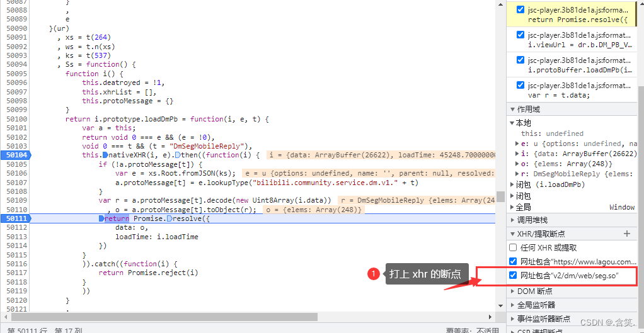Remove the breakpoint marker on line 50104
Screen dimensions: 644x333
pyautogui.click(x=16, y=155)
